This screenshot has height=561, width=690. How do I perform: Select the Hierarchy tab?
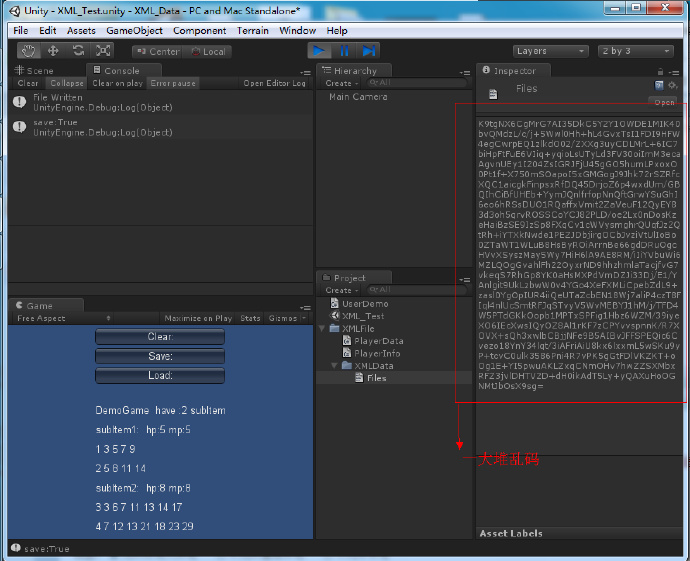[355, 71]
